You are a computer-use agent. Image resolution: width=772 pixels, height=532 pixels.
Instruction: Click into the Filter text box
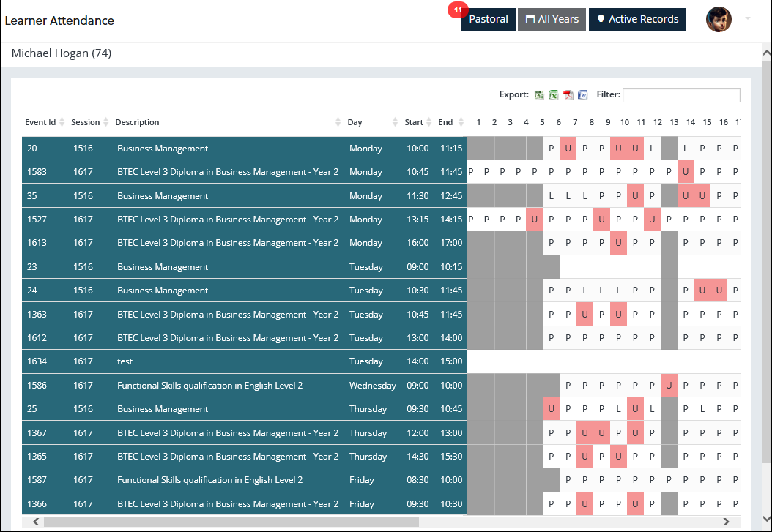(x=681, y=95)
